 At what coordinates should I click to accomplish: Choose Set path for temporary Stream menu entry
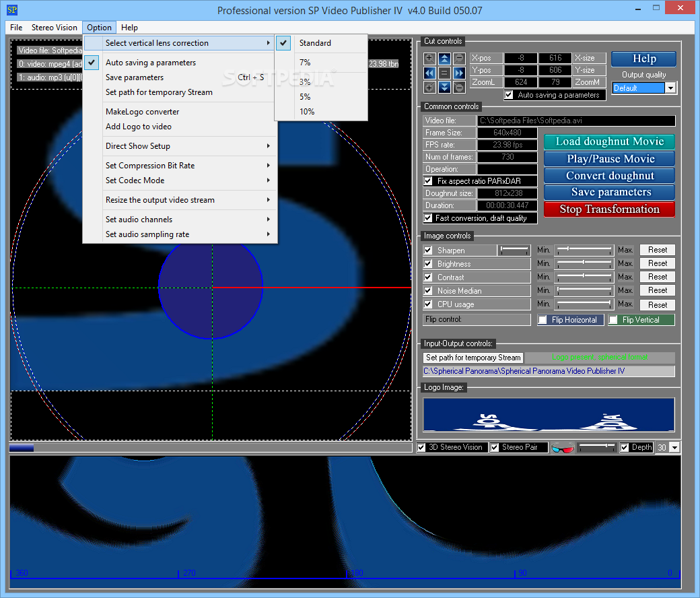pyautogui.click(x=180, y=92)
